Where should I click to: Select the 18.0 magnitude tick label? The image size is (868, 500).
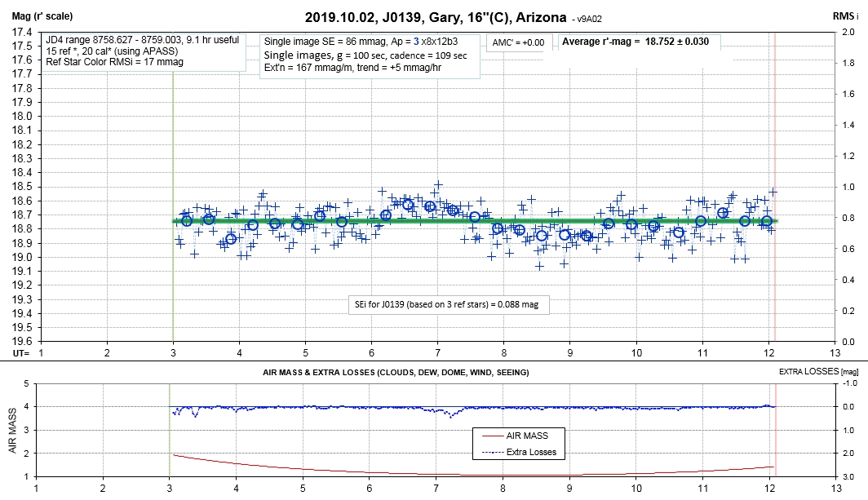(21, 117)
